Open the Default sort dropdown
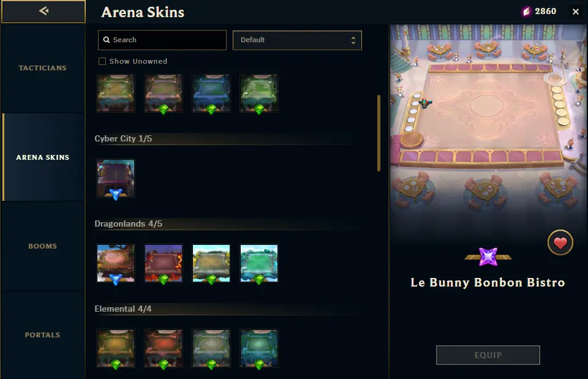588x379 pixels. [x=297, y=40]
